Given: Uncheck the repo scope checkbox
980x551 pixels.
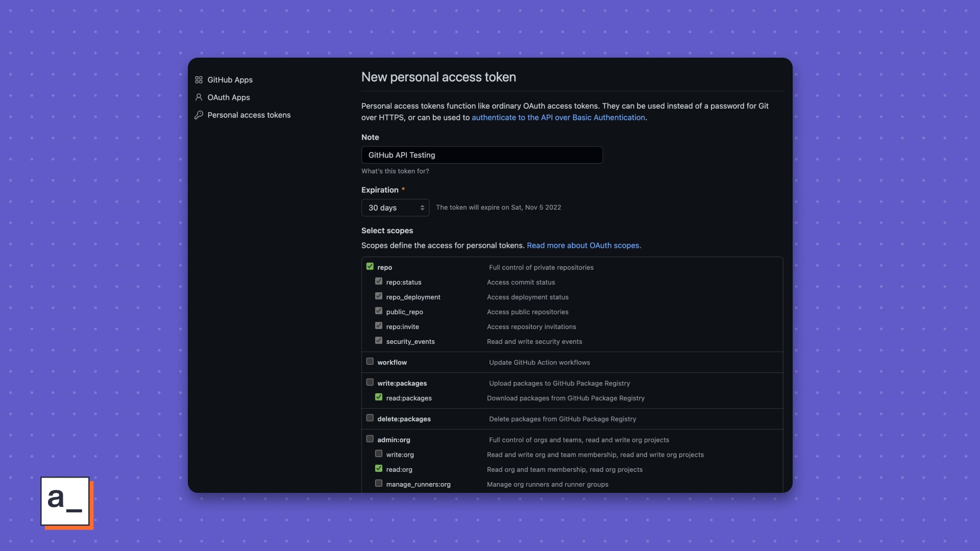Looking at the screenshot, I should [370, 266].
